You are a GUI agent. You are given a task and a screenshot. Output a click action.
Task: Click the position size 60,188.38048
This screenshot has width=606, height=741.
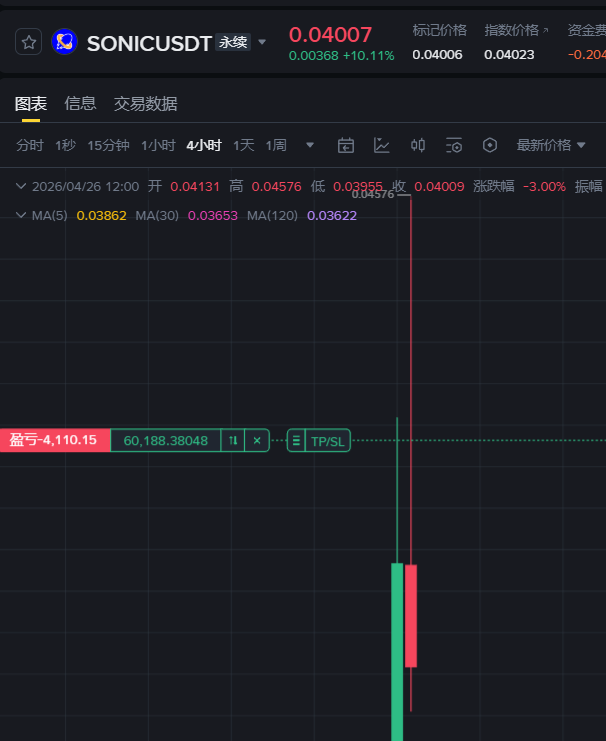[165, 440]
